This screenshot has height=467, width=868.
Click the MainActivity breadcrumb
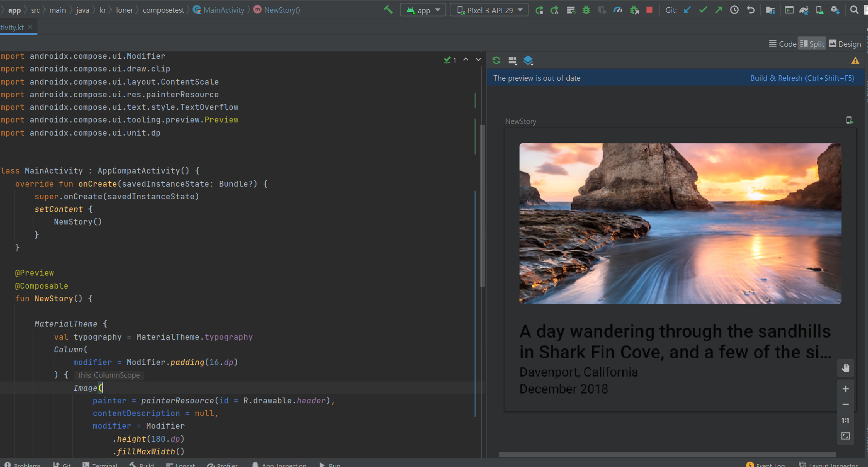click(x=219, y=10)
